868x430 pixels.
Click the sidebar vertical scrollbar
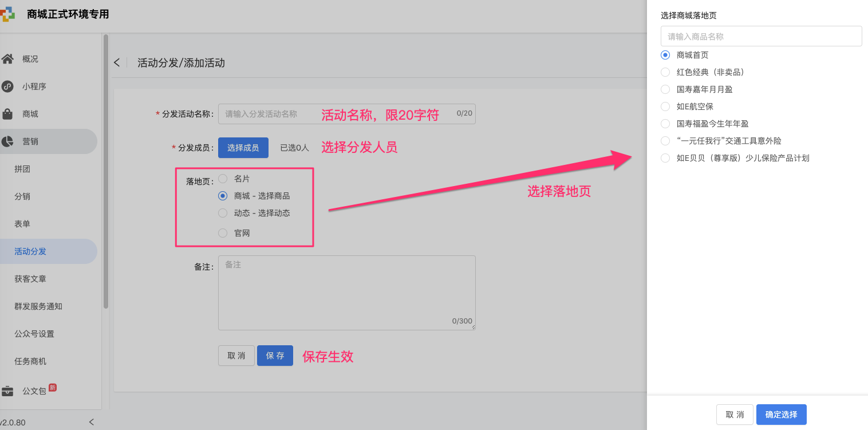[105, 172]
